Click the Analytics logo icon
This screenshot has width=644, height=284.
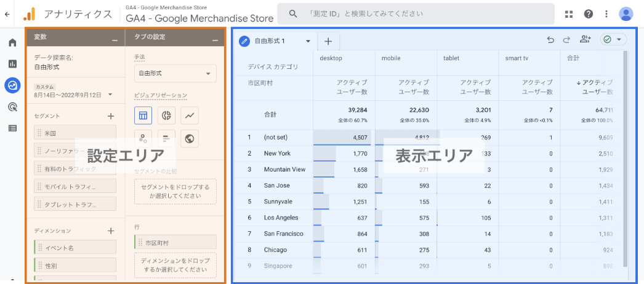coord(29,14)
